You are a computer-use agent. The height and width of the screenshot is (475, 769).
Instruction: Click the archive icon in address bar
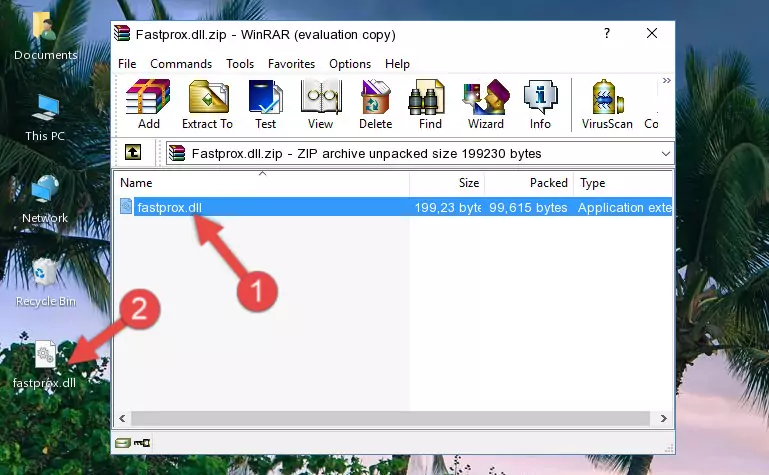(x=177, y=153)
